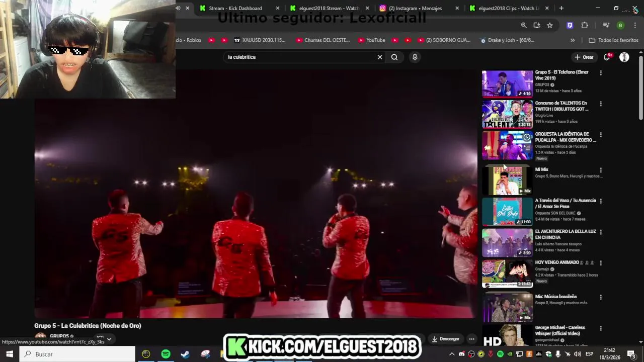The width and height of the screenshot is (644, 362).
Task: Open Spotify from the taskbar
Action: [166, 354]
